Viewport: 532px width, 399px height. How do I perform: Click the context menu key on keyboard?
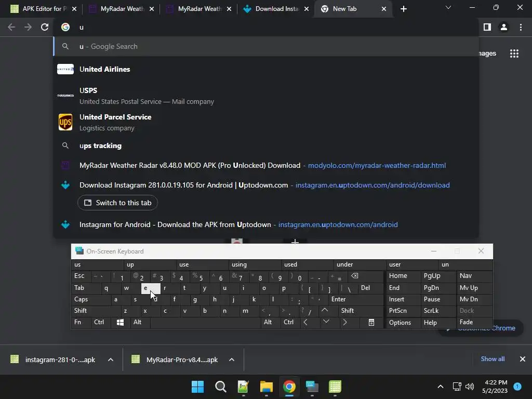point(371,322)
